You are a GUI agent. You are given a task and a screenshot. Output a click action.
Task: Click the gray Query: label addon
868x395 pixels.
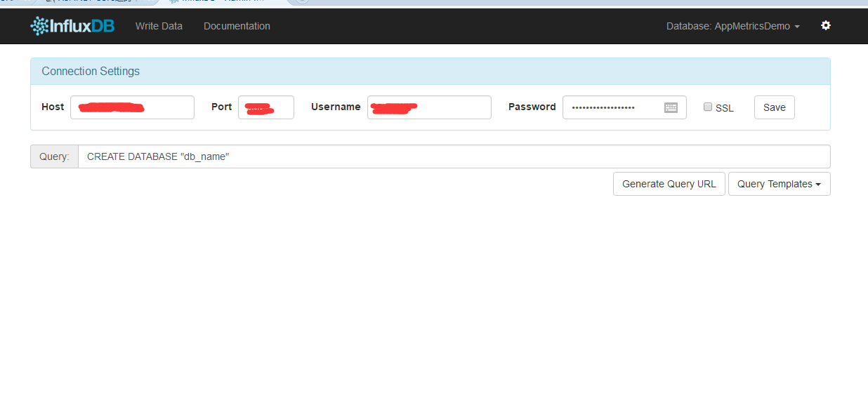pos(54,156)
